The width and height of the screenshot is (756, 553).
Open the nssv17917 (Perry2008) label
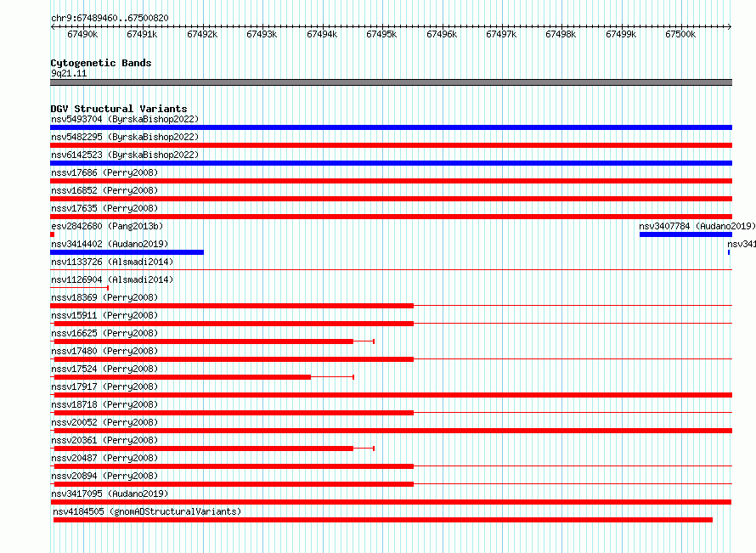click(x=104, y=387)
